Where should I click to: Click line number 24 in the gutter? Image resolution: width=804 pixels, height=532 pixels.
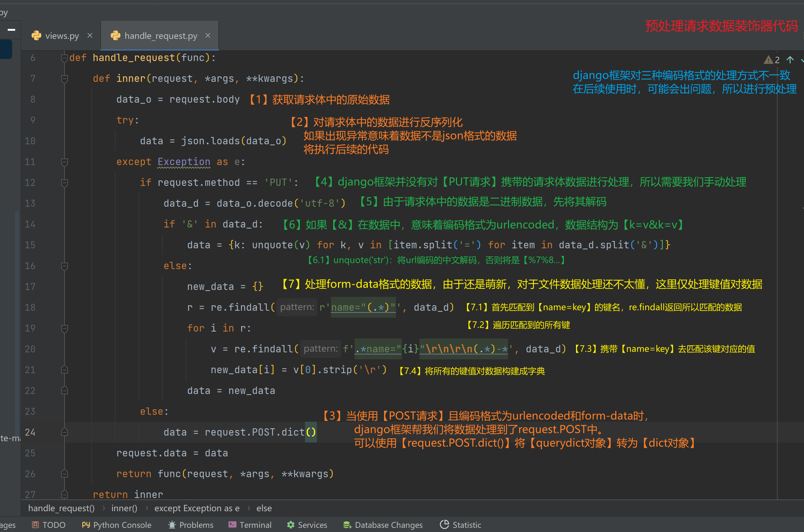(x=30, y=432)
